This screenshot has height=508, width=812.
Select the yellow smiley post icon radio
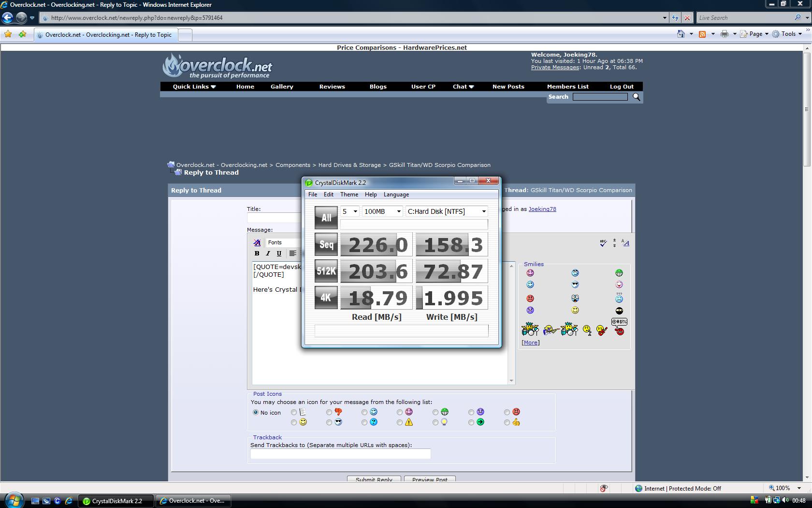[294, 422]
